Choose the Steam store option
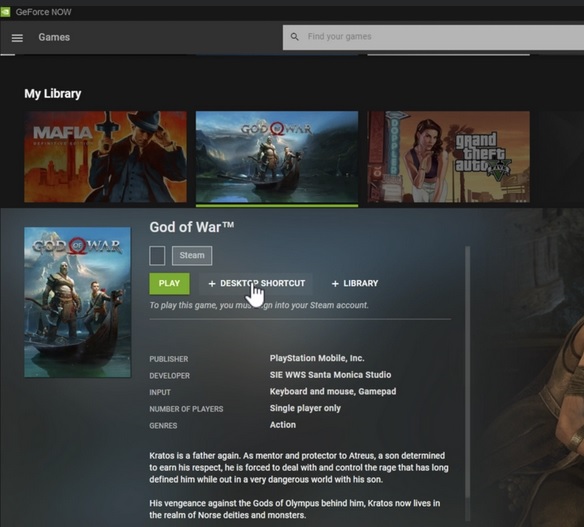 point(192,255)
